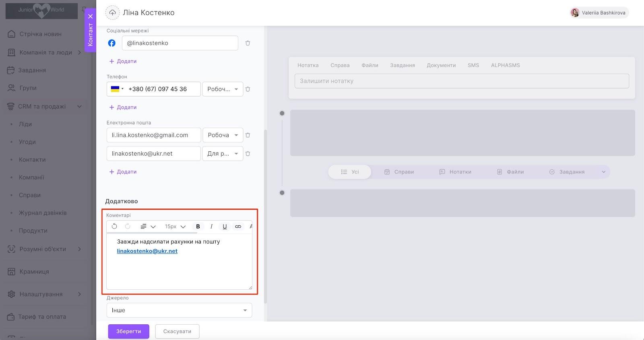Open the phone country flag selector
The width and height of the screenshot is (644, 340).
click(x=117, y=89)
